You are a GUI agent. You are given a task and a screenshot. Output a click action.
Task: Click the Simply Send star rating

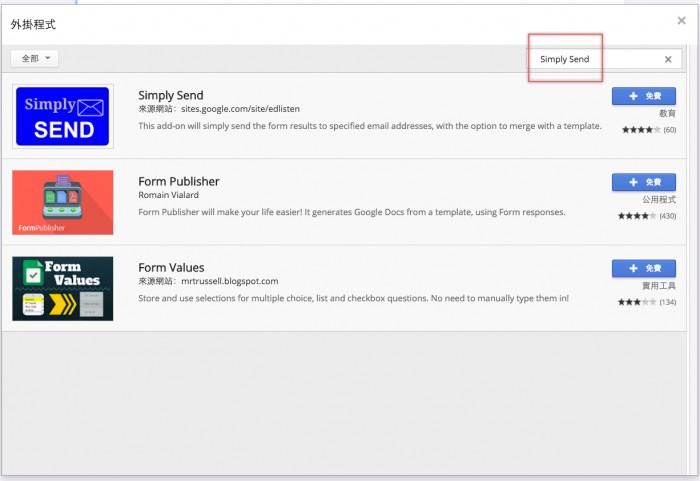pos(640,130)
